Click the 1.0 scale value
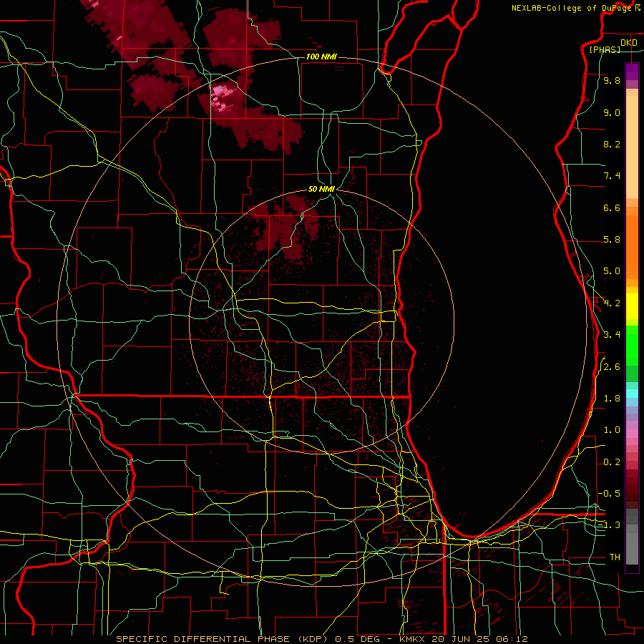Image resolution: width=644 pixels, height=644 pixels. pos(612,430)
